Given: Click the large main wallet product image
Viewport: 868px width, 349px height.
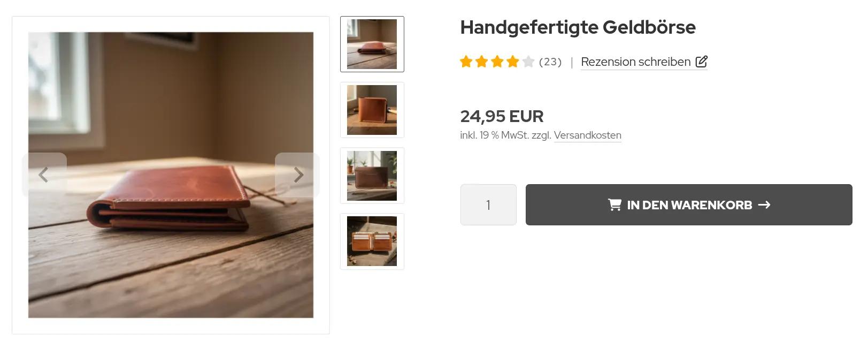Looking at the screenshot, I should coord(171,175).
